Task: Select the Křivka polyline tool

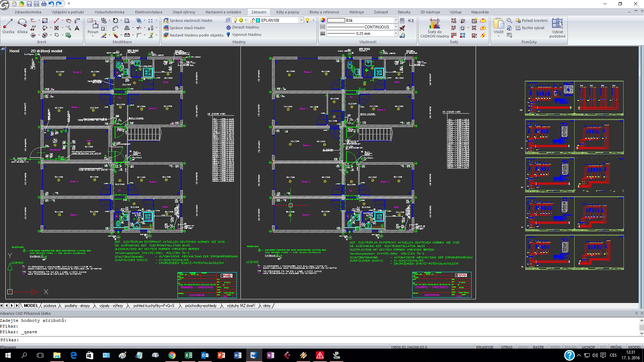Action: (22, 26)
